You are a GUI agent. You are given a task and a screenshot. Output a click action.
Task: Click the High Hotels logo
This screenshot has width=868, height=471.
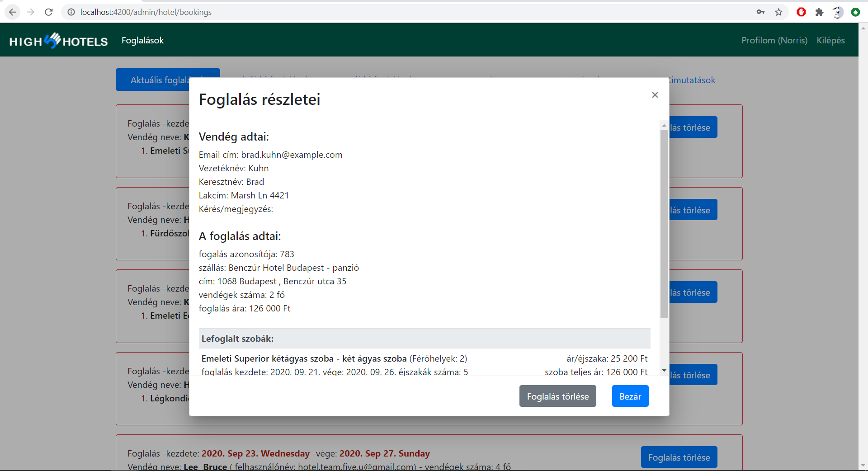tap(58, 41)
